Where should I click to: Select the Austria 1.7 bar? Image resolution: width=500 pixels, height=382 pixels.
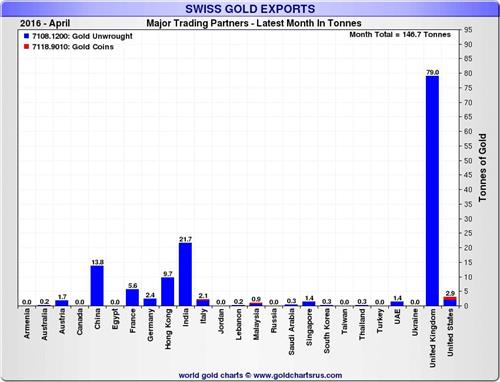tap(62, 303)
